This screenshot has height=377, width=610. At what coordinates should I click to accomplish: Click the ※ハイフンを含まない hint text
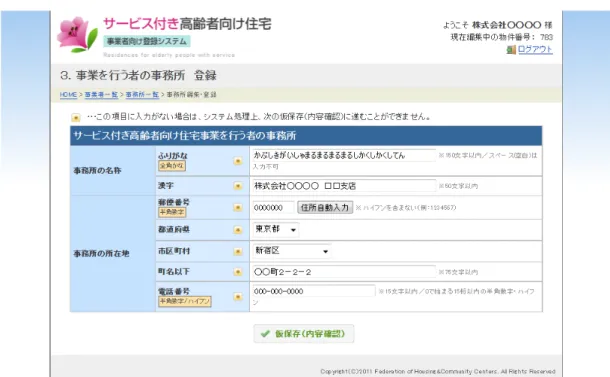coord(406,208)
